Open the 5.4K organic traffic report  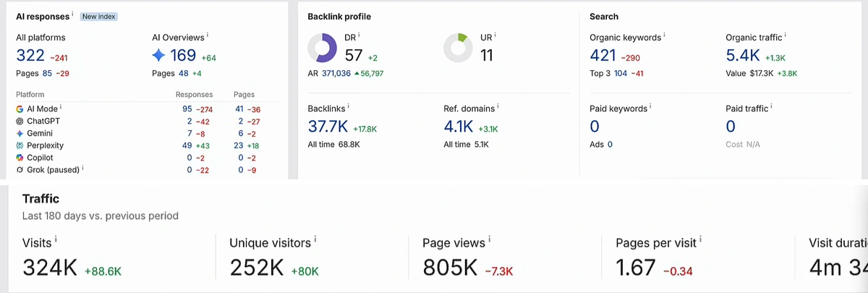coord(744,55)
